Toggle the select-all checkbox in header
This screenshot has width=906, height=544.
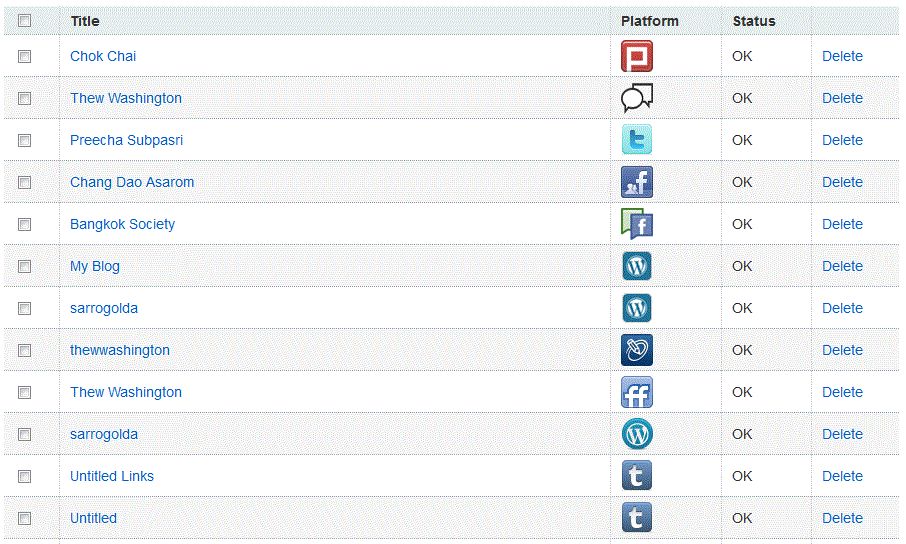pos(25,21)
